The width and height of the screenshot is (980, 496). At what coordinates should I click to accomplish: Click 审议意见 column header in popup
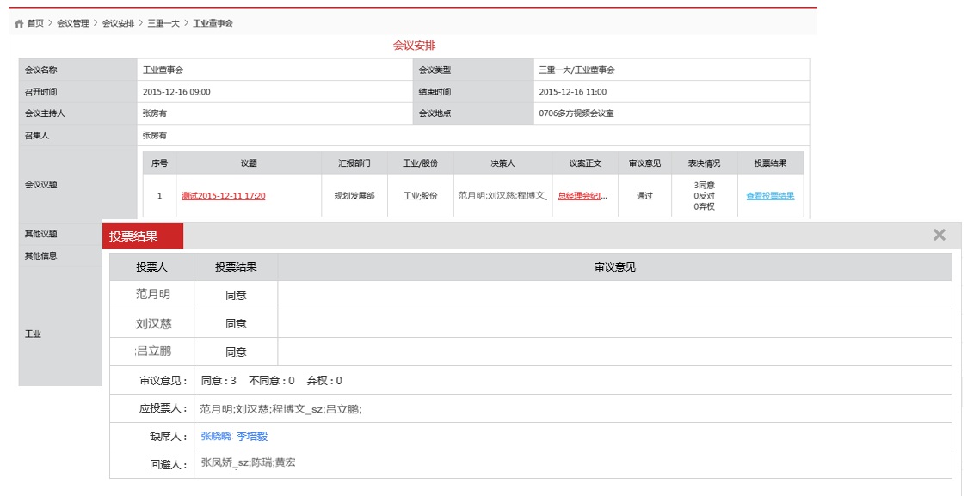point(614,267)
